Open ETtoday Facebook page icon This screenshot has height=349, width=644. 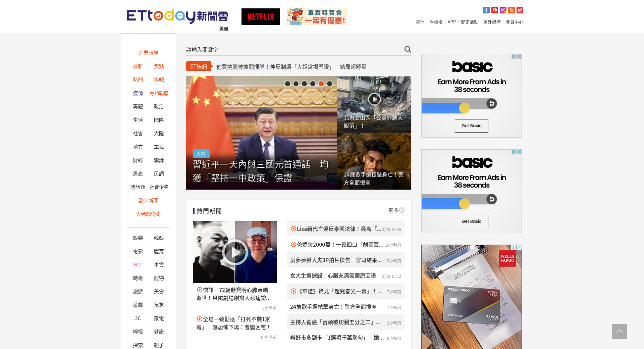click(486, 10)
